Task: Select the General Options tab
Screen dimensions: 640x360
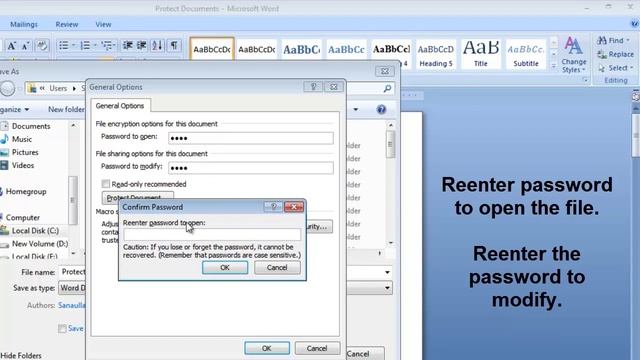Action: click(x=120, y=106)
